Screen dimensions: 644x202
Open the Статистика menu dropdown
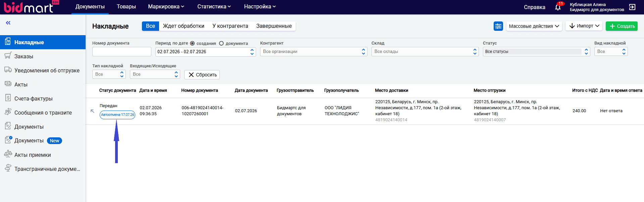pyautogui.click(x=214, y=7)
